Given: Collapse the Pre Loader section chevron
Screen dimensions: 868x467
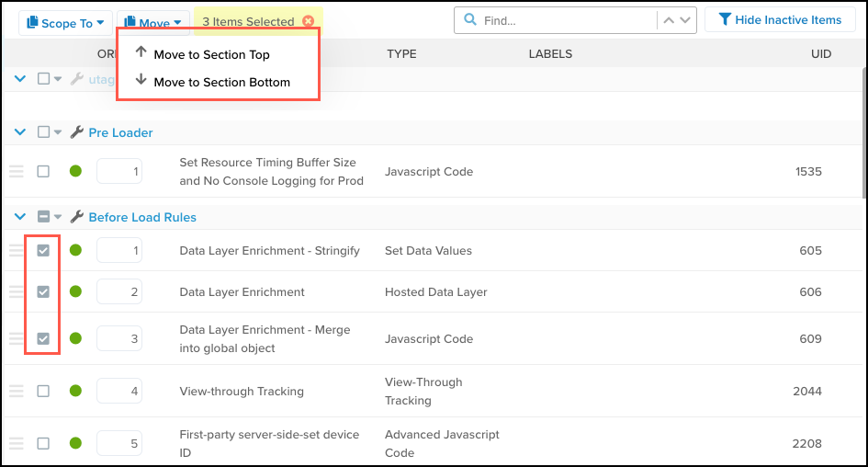Looking at the screenshot, I should tap(19, 132).
